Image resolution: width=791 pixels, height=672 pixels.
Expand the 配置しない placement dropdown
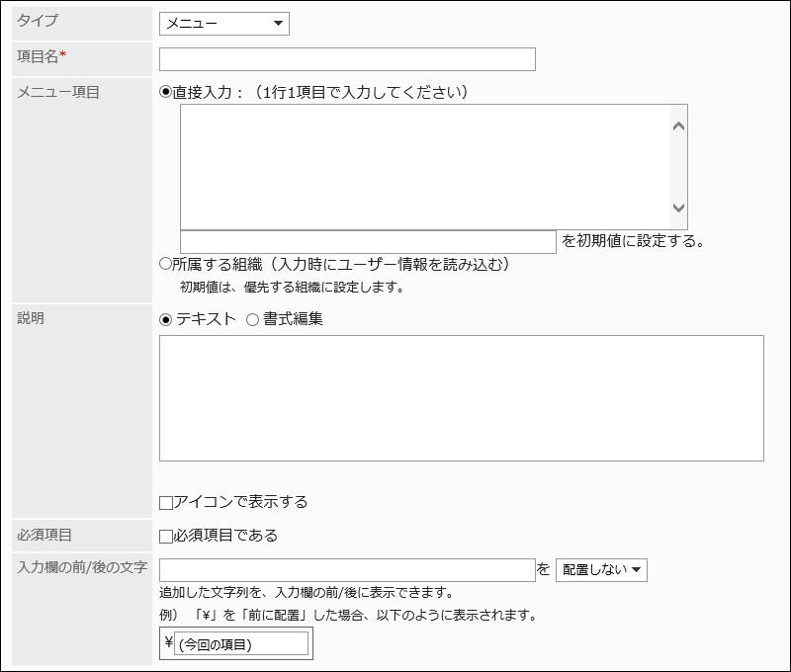601,570
